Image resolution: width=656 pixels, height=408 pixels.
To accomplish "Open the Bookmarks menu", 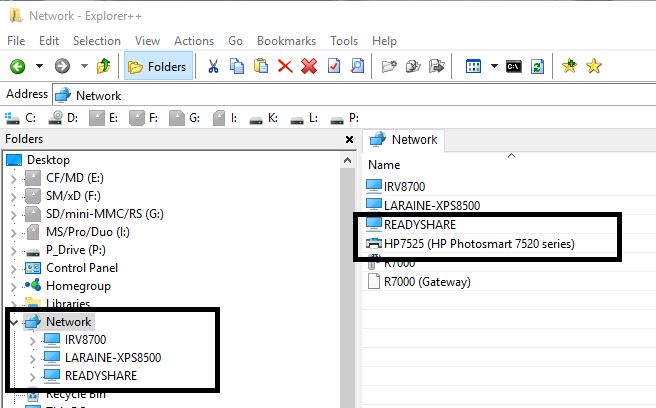I will coord(287,41).
